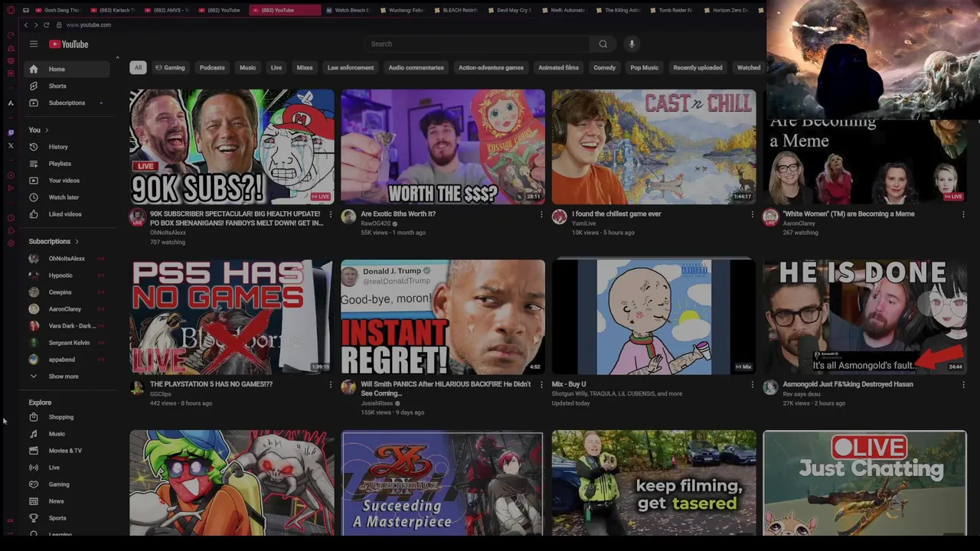Open Shorts in the sidebar
980x551 pixels.
click(66, 86)
